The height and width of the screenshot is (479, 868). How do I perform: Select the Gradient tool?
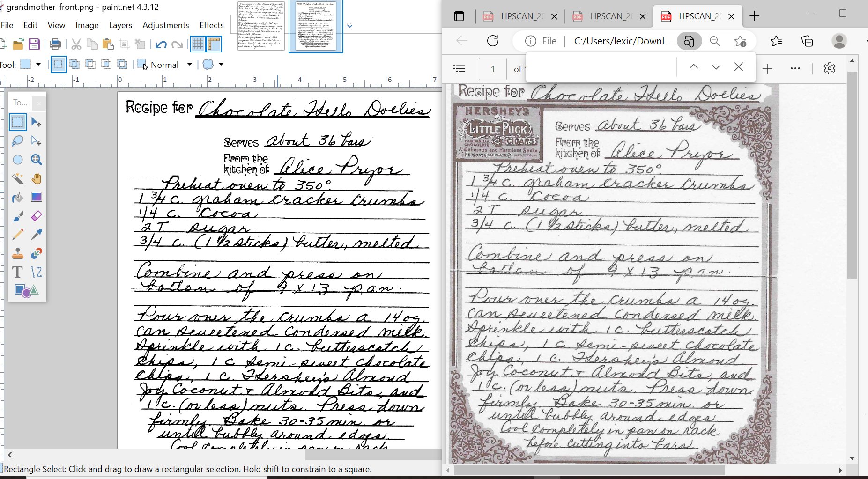coord(36,197)
